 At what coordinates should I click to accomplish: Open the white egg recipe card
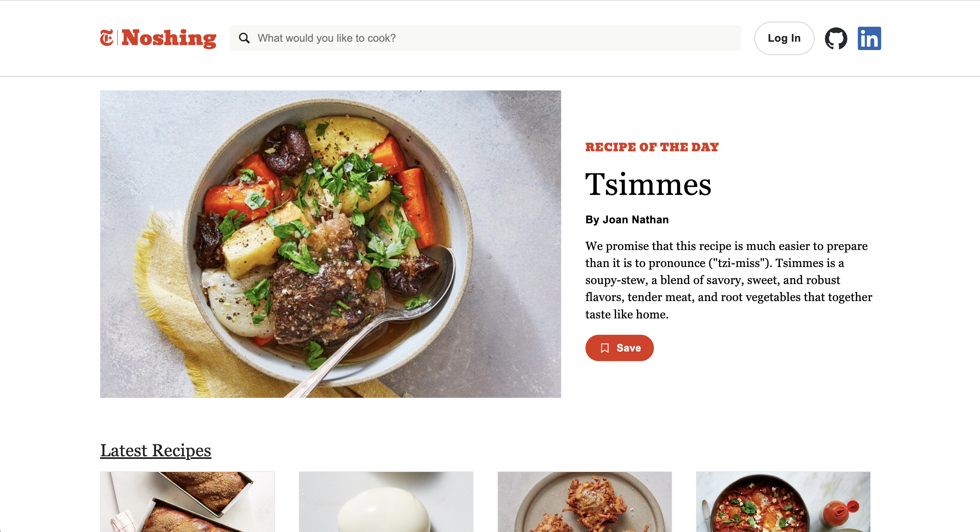pos(386,502)
